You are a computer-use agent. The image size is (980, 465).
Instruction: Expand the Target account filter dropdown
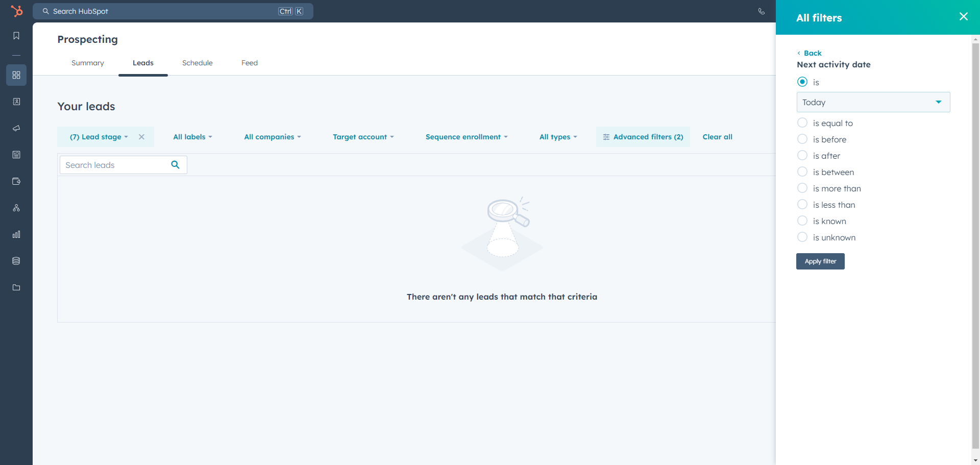(x=363, y=137)
